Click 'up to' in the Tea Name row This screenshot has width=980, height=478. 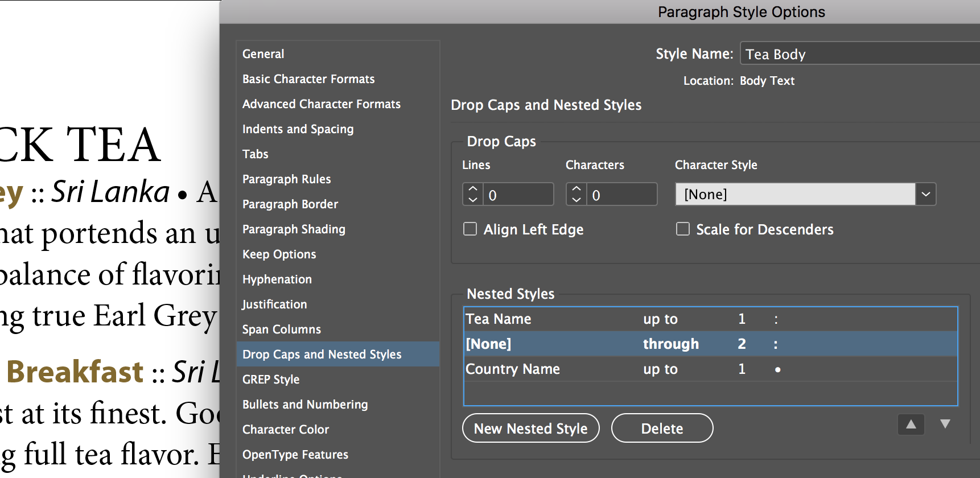(660, 319)
